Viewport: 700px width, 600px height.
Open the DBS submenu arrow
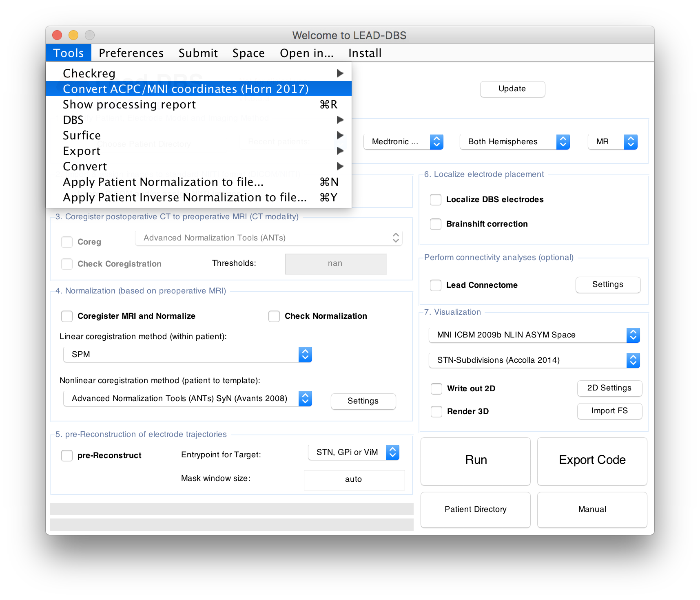[x=339, y=120]
